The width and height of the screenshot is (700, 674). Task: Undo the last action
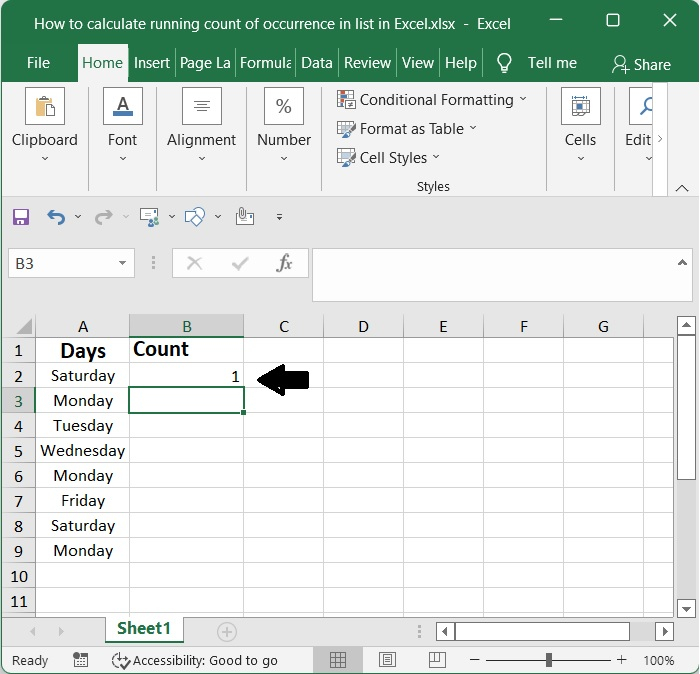(x=56, y=216)
